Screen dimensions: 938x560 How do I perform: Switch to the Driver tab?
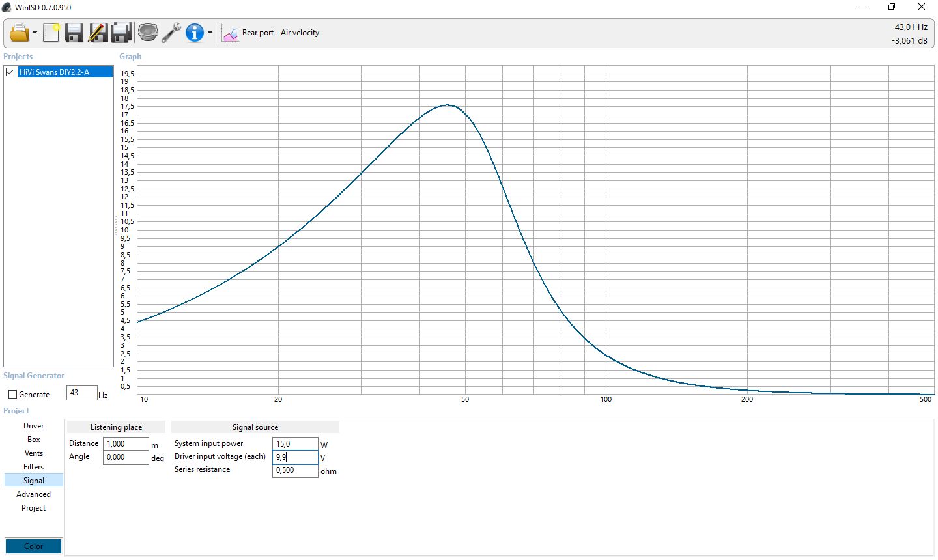click(x=34, y=426)
